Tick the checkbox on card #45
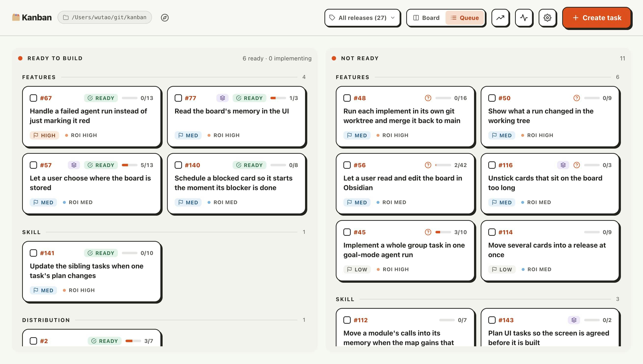This screenshot has width=643, height=364. coord(347,232)
